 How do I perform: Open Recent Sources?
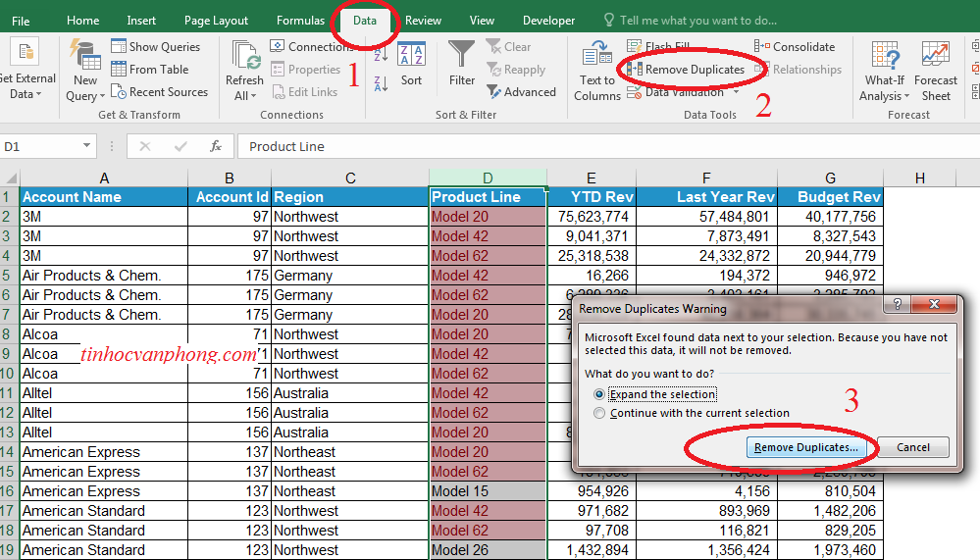[159, 92]
